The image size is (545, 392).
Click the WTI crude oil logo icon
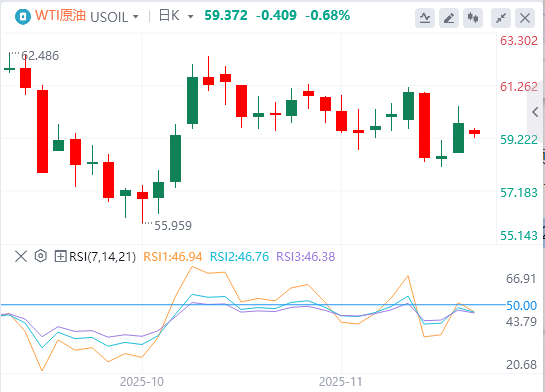coord(23,16)
